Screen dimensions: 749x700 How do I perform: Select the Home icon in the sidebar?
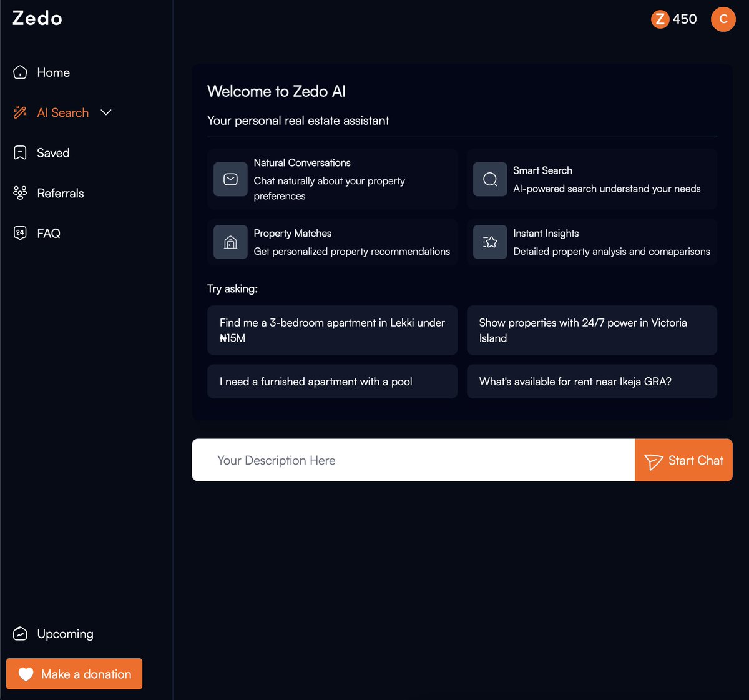(x=20, y=72)
